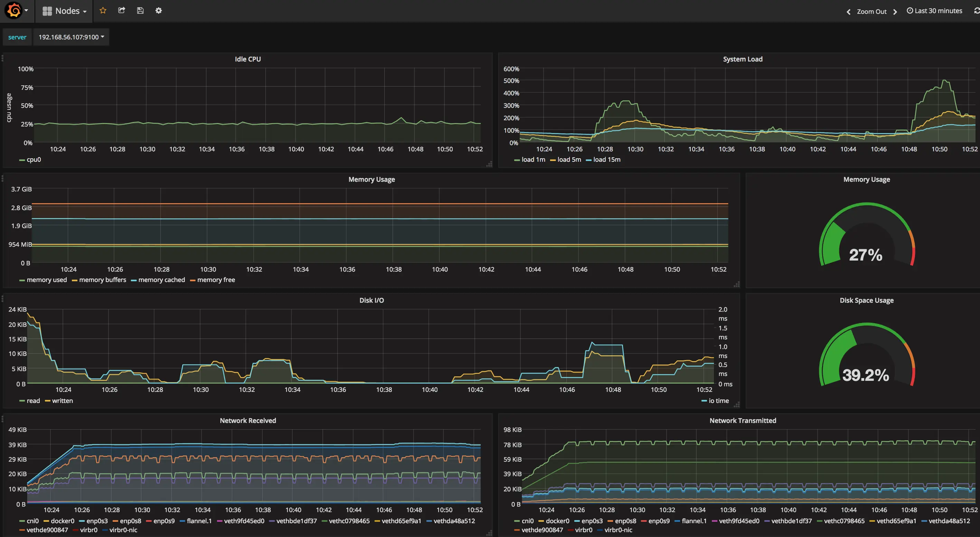Click the Disk Space Usage panel title

click(x=866, y=300)
